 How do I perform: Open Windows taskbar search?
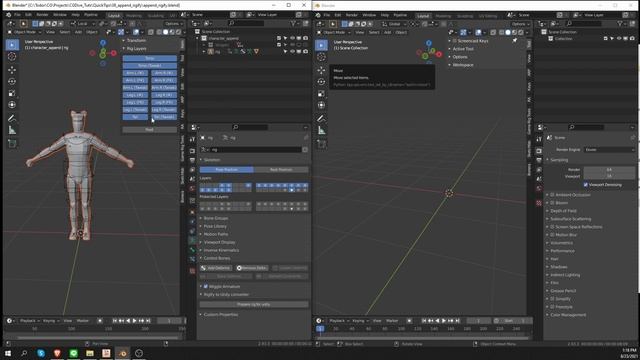24,353
